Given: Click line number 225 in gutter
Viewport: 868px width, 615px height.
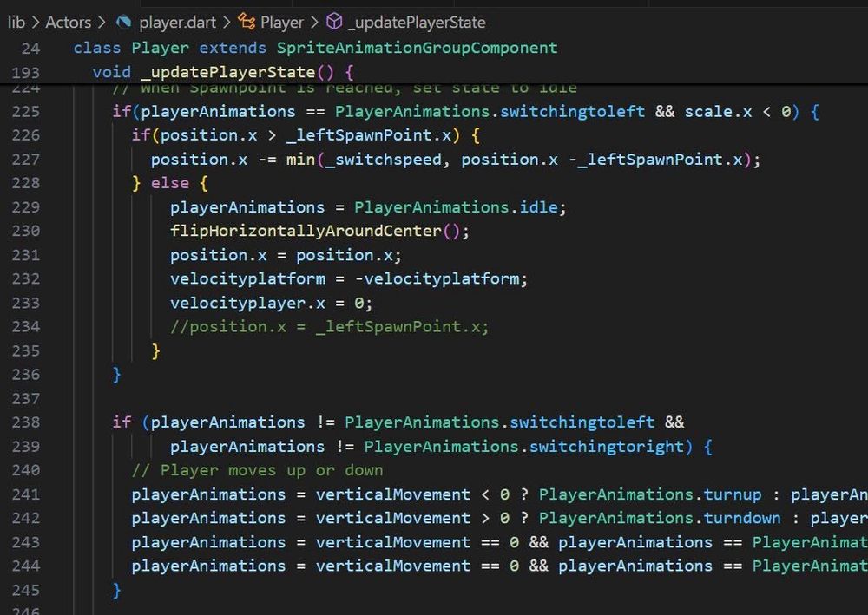Looking at the screenshot, I should pyautogui.click(x=26, y=112).
